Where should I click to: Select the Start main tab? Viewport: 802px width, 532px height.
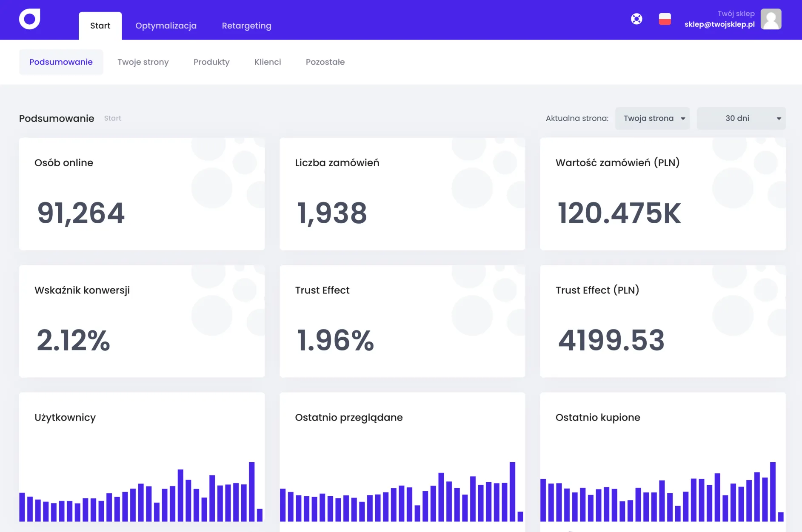(x=100, y=26)
